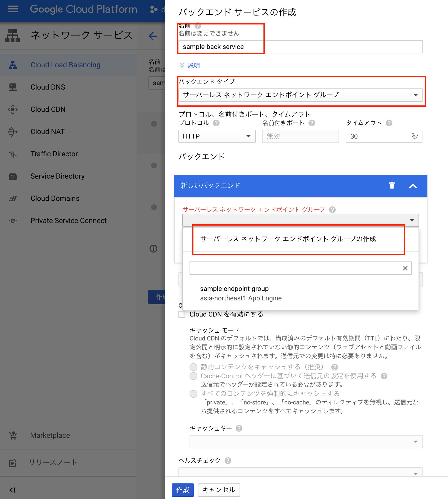Image resolution: width=448 pixels, height=499 pixels.
Task: Click the Cloud DNS icon
Action: point(13,87)
